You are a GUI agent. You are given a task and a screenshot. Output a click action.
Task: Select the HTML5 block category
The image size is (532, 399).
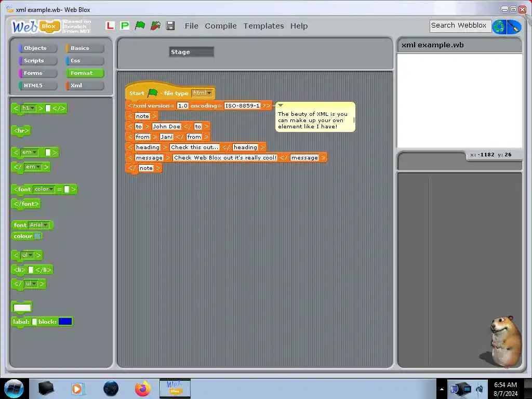click(37, 86)
